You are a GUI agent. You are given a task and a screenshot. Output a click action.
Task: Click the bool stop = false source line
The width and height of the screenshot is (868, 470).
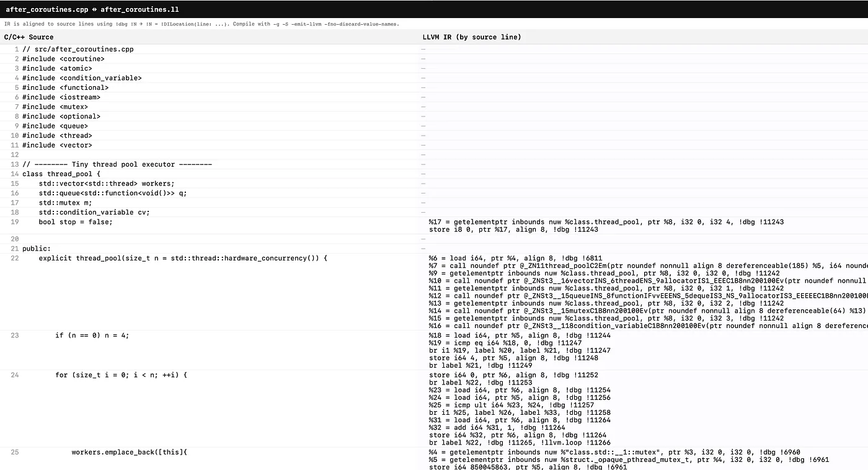click(76, 222)
